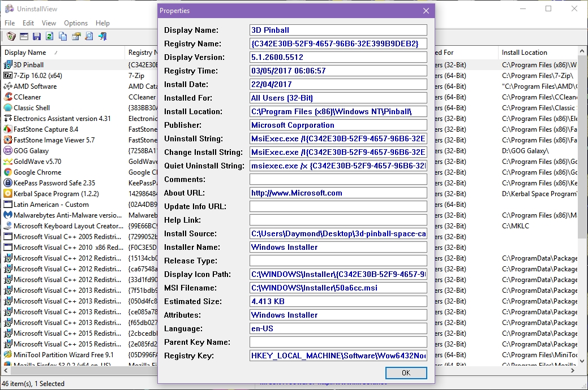Click the Registry Key field in Properties

338,356
